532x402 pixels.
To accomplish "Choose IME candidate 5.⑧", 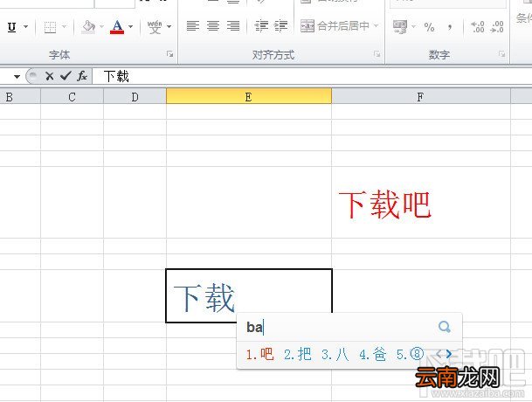I will [411, 354].
